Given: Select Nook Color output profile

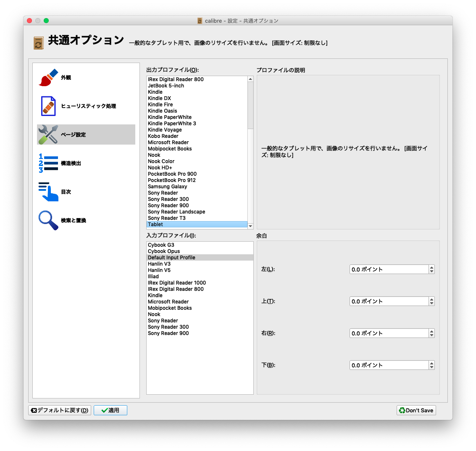Looking at the screenshot, I should tap(197, 161).
